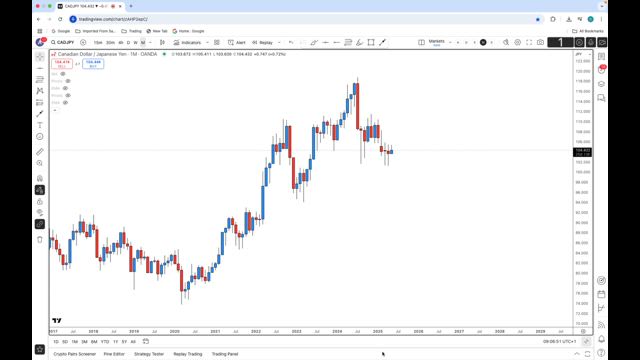Open the Strategy Tester tab
The width and height of the screenshot is (640, 360).
(x=149, y=354)
